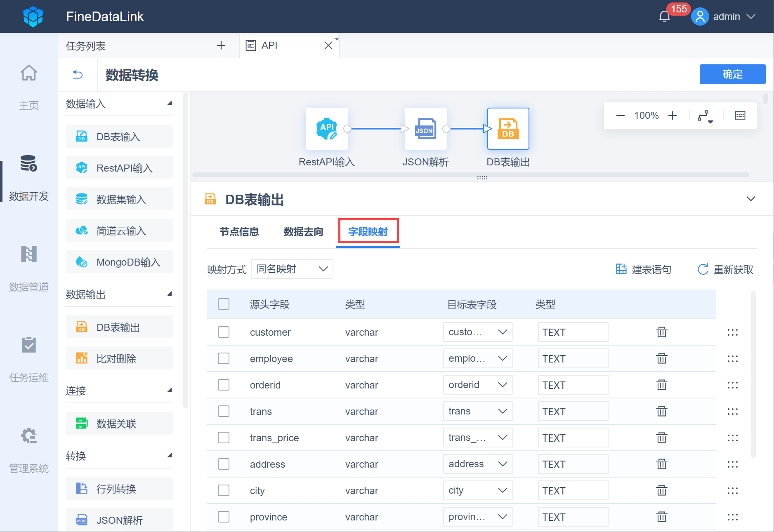Delete the employee field mapping row

662,358
